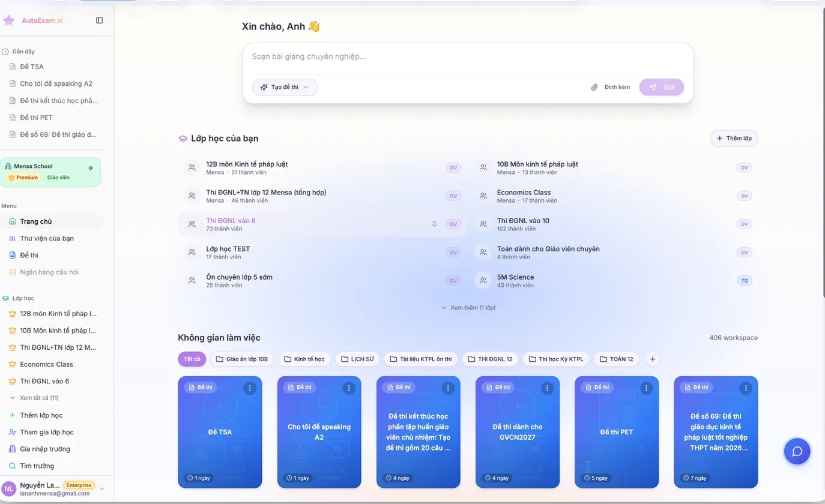Open account menu chevron next to Enterprise
Image resolution: width=825 pixels, height=504 pixels.
click(102, 488)
